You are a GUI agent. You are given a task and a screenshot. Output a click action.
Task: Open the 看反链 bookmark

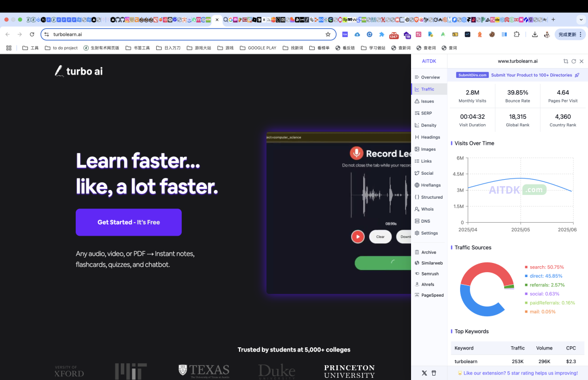345,48
